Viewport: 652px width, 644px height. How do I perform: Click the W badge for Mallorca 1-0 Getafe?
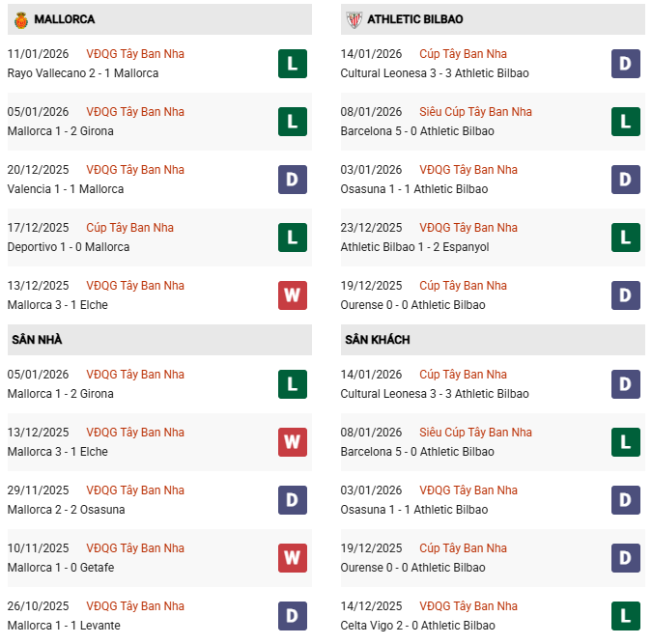[293, 558]
